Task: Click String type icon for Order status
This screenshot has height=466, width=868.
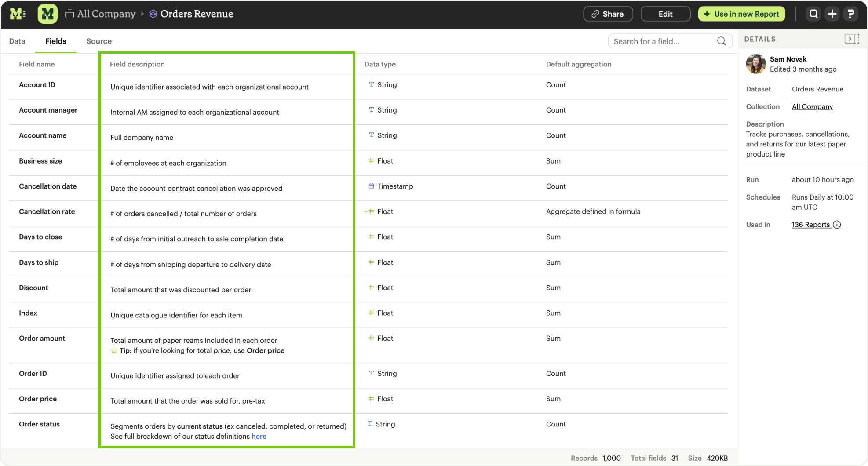Action: coord(370,424)
